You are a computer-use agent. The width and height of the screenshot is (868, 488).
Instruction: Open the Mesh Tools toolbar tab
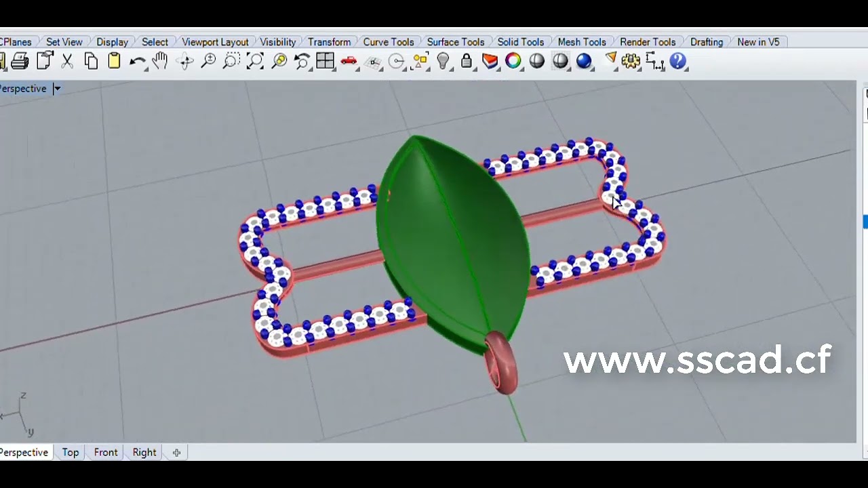point(582,42)
